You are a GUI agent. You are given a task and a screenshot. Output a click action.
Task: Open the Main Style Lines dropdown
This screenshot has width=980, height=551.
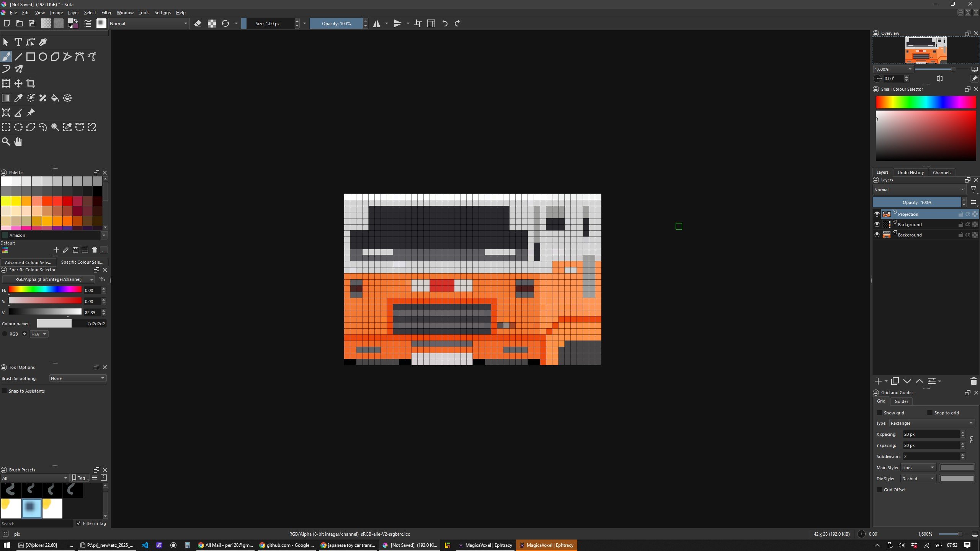click(918, 467)
